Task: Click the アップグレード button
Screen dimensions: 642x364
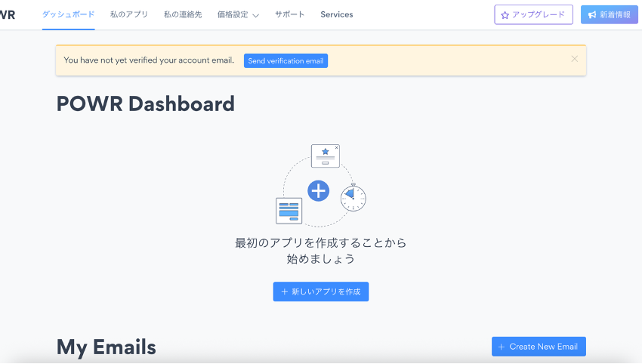Action: click(533, 15)
